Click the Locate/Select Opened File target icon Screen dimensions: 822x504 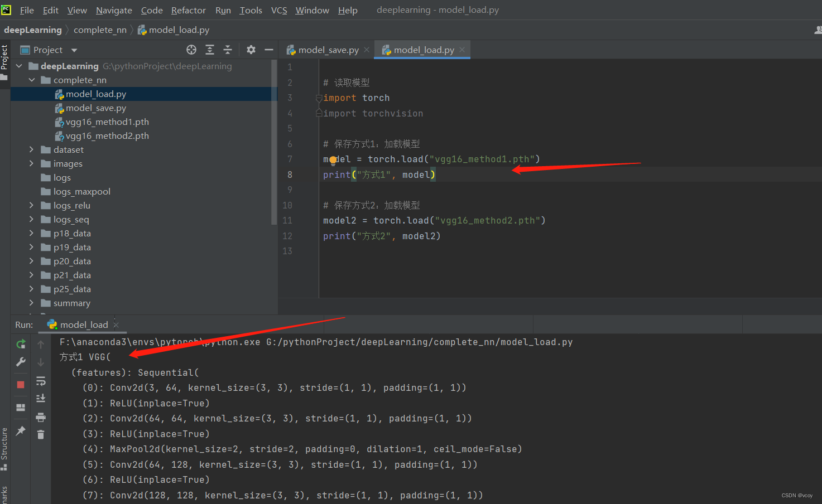point(191,50)
